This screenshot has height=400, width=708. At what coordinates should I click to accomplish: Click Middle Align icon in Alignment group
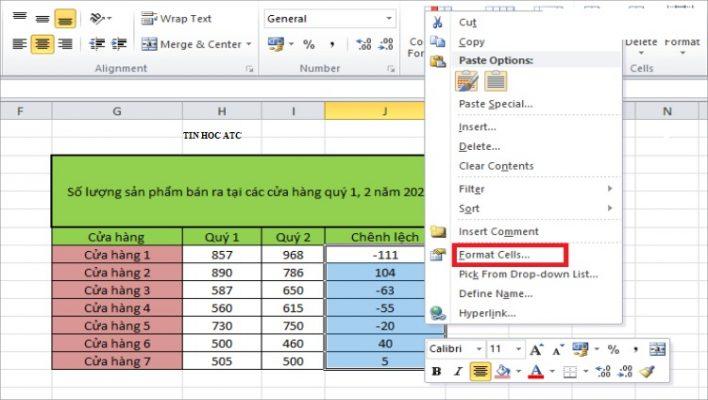pos(42,19)
